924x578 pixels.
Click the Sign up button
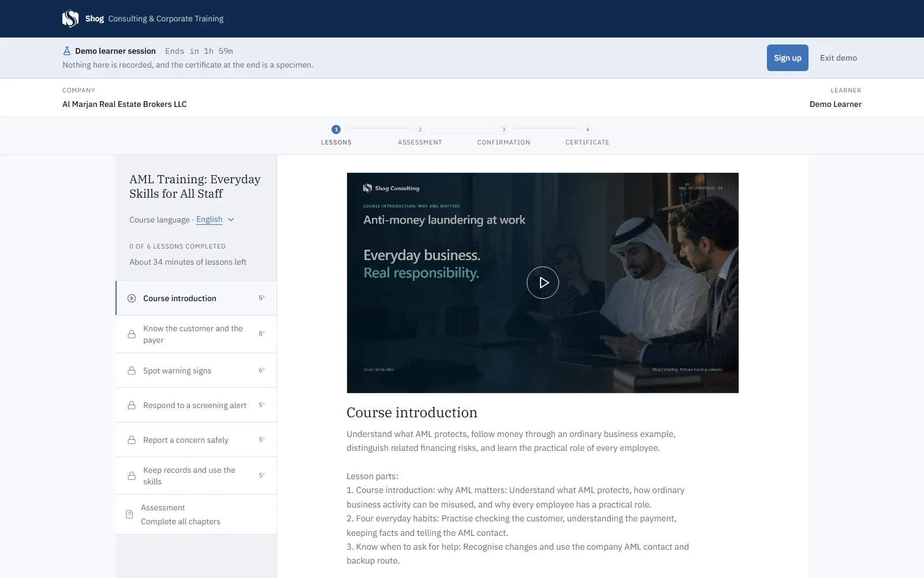click(x=788, y=58)
